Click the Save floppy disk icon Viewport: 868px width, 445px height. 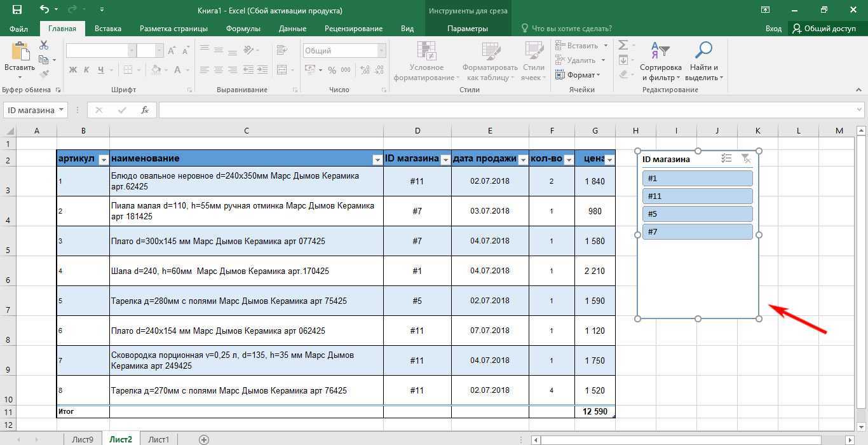tap(17, 10)
